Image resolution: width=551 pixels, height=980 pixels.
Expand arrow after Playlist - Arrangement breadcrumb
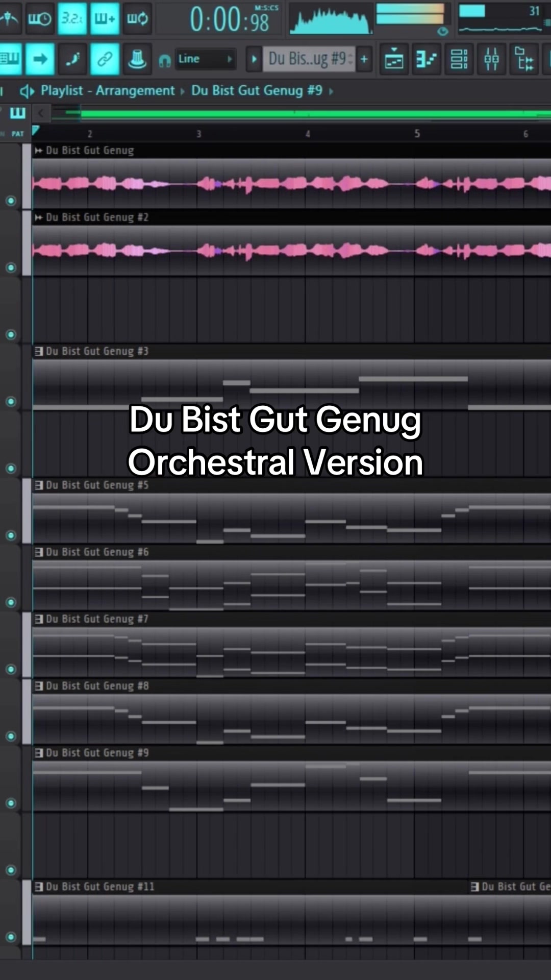[x=182, y=91]
